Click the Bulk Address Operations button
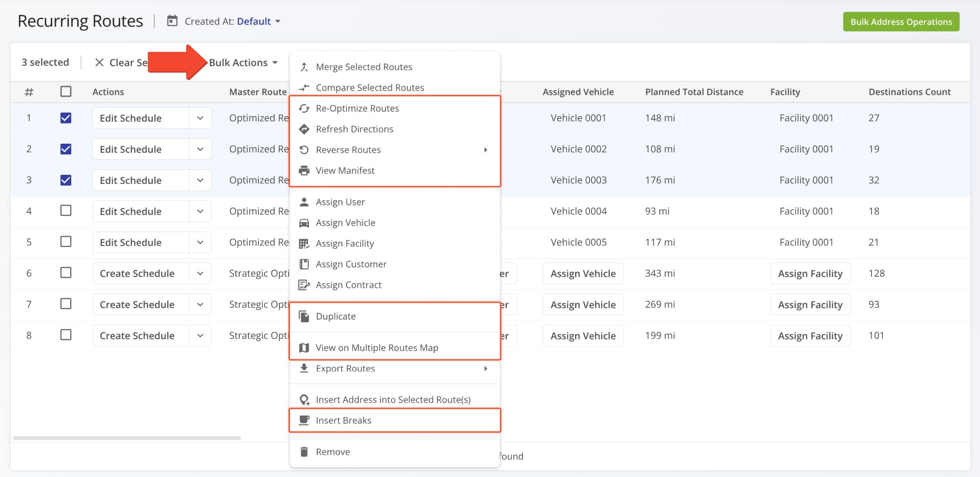This screenshot has height=477, width=980. 901,22
